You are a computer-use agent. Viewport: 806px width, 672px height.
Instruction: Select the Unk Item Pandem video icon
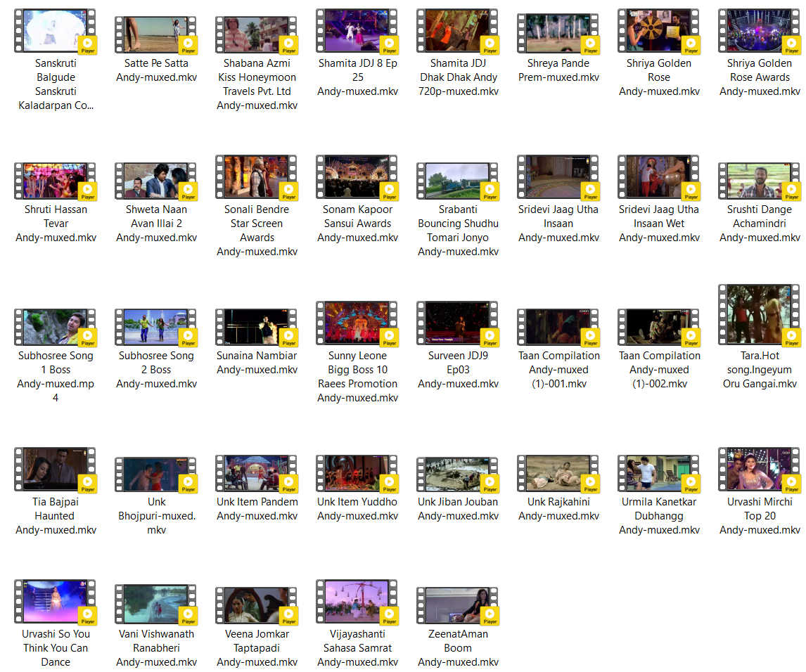[x=257, y=473]
